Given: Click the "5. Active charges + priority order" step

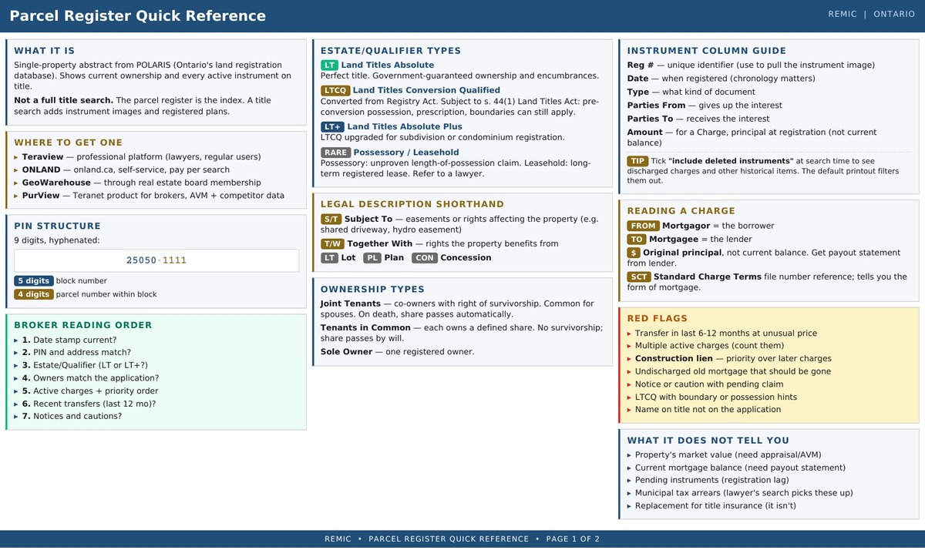Looking at the screenshot, I should pos(90,391).
